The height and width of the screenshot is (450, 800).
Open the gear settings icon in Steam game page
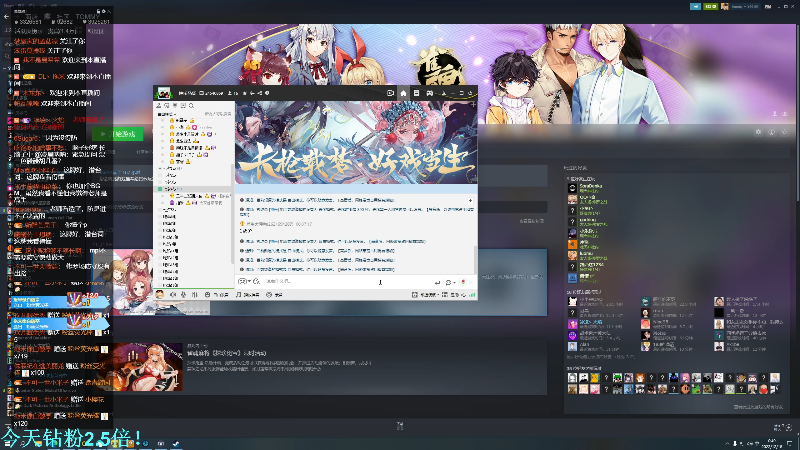point(759,132)
